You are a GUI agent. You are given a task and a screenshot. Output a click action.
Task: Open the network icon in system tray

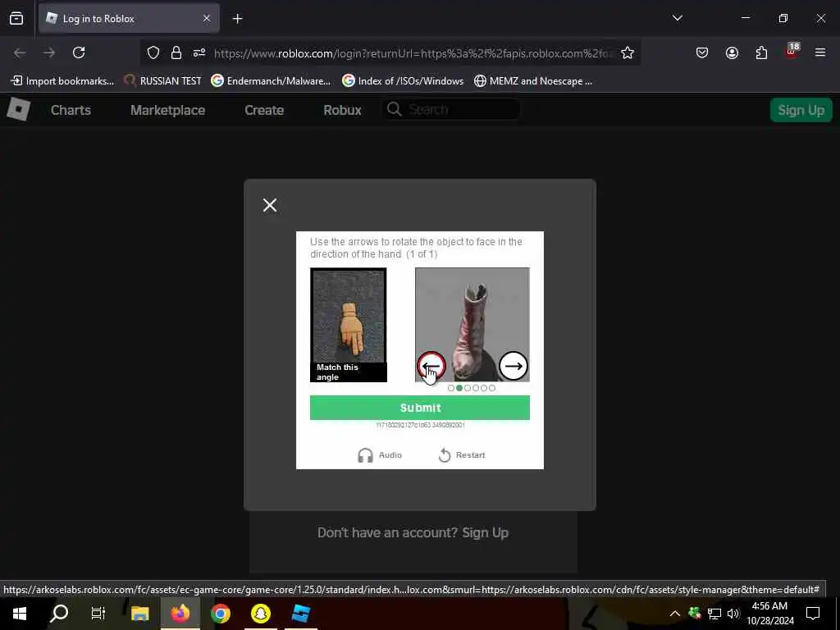(x=714, y=614)
